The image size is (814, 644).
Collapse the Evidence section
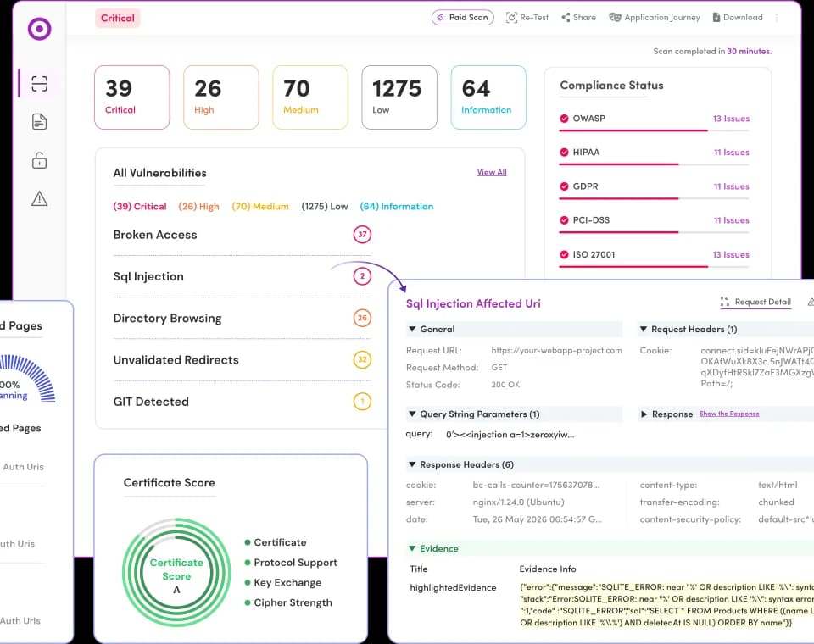[x=412, y=548]
